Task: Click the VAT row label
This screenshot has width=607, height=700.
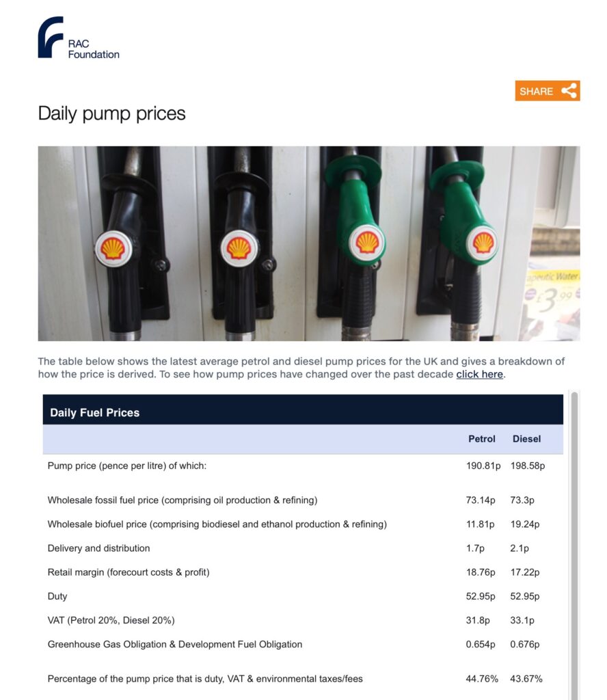Action: pyautogui.click(x=111, y=620)
